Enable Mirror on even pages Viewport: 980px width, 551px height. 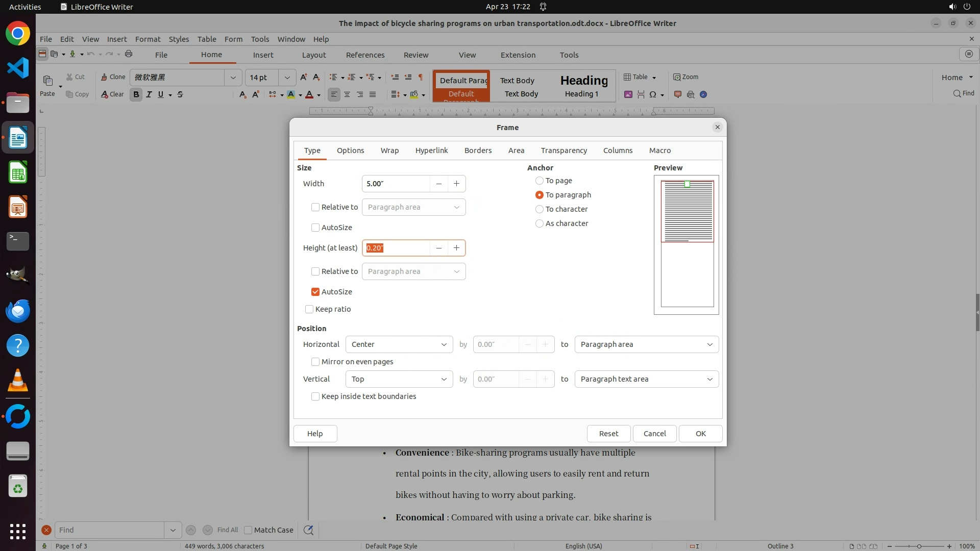coord(315,362)
